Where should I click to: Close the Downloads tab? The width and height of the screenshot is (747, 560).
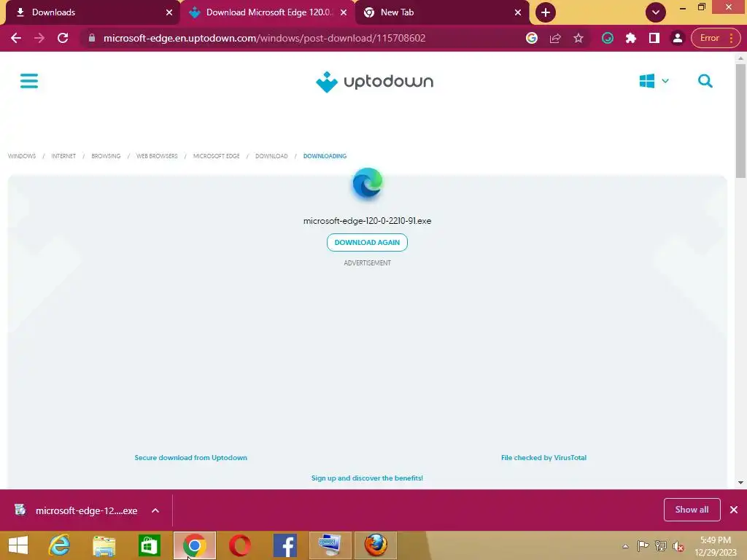[169, 12]
